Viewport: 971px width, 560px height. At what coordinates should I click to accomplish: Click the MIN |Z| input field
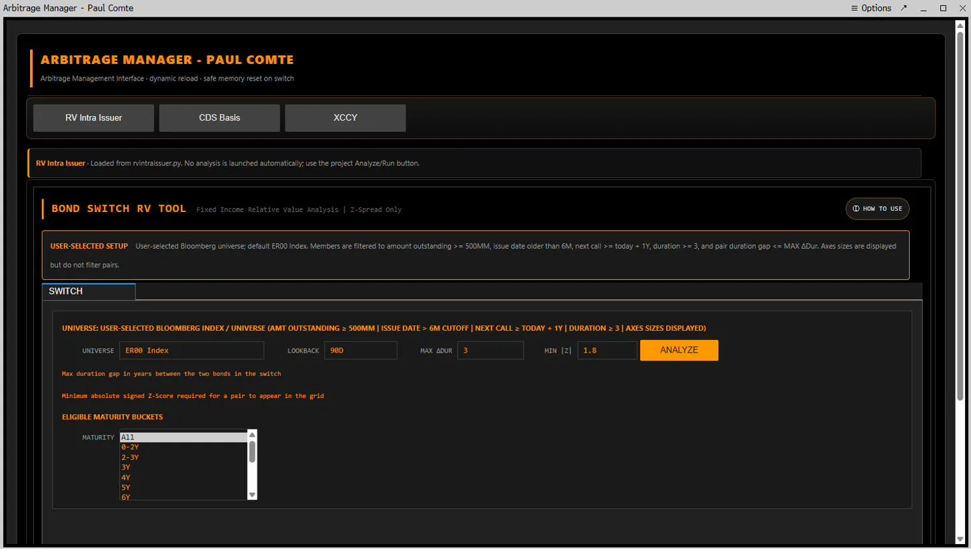(608, 350)
